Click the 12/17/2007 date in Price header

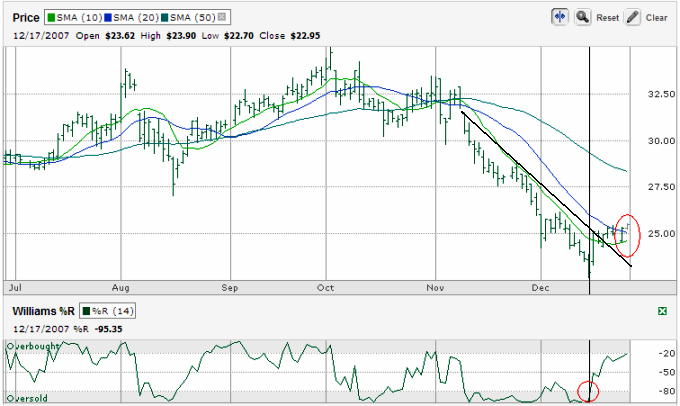(41, 36)
